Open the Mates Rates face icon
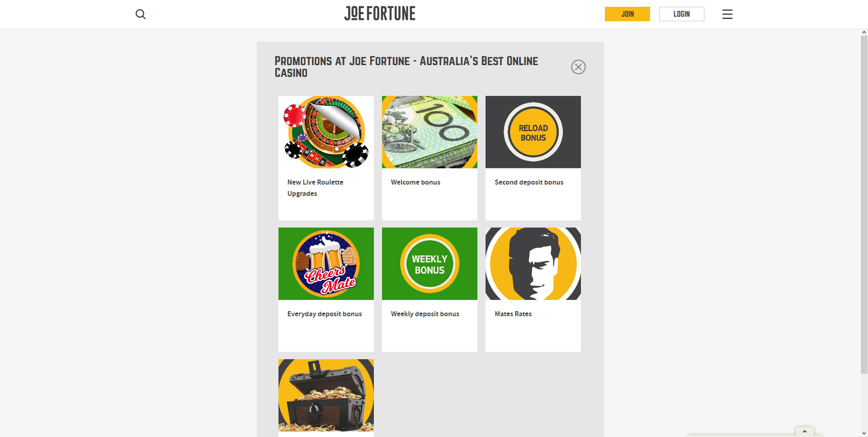 533,264
